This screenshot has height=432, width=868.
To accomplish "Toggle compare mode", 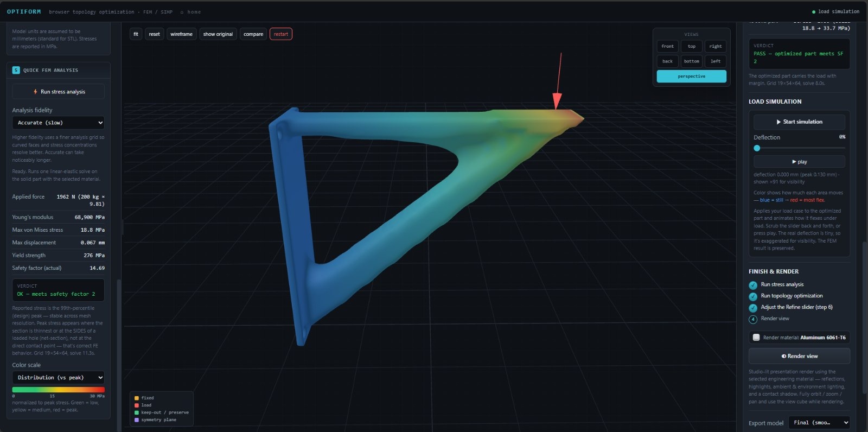I will click(253, 34).
